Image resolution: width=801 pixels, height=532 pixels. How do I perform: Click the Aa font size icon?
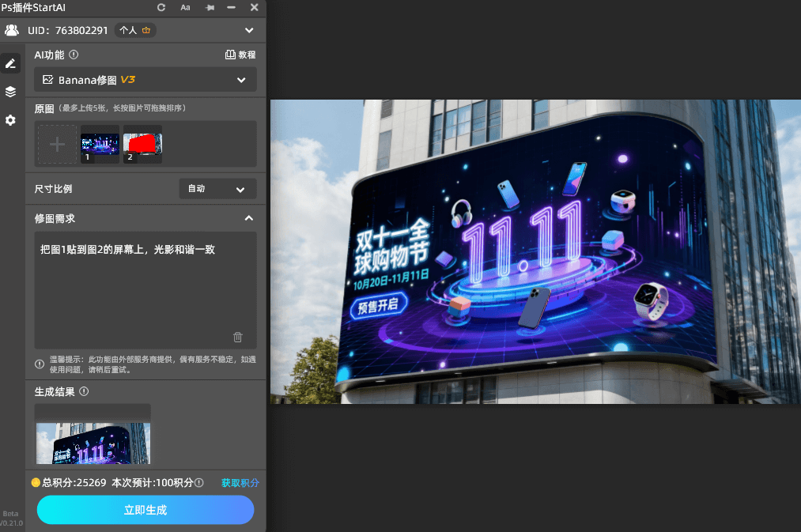point(185,7)
